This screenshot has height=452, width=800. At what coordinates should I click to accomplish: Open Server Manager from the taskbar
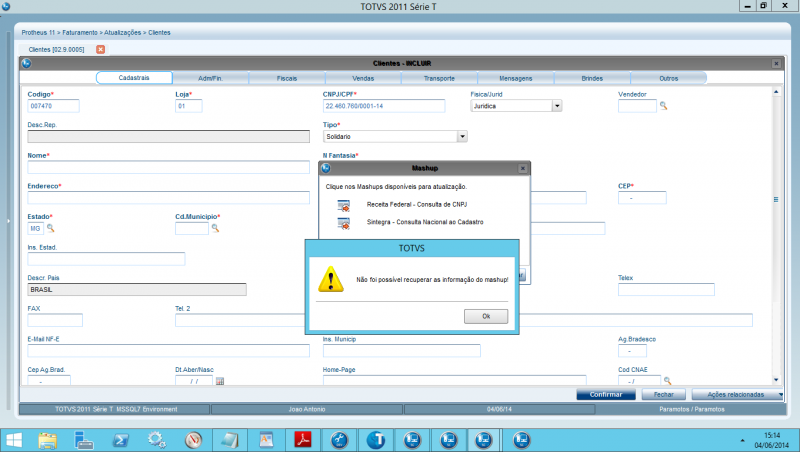point(84,440)
